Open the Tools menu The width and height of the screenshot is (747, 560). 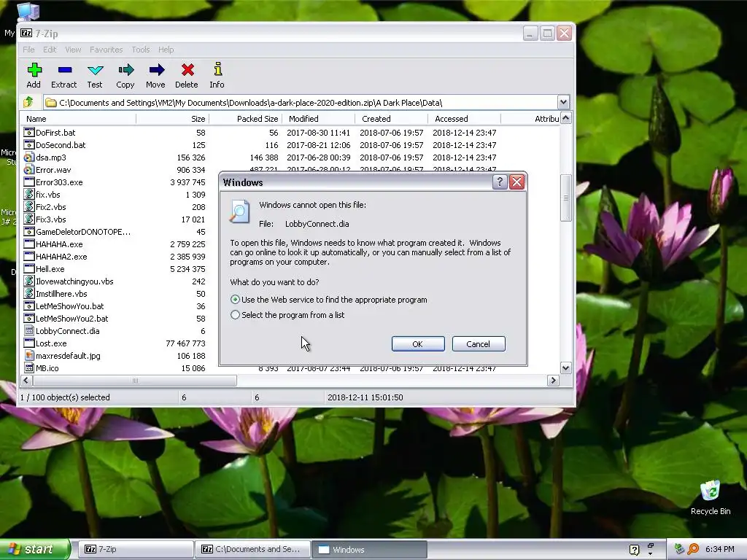point(141,50)
